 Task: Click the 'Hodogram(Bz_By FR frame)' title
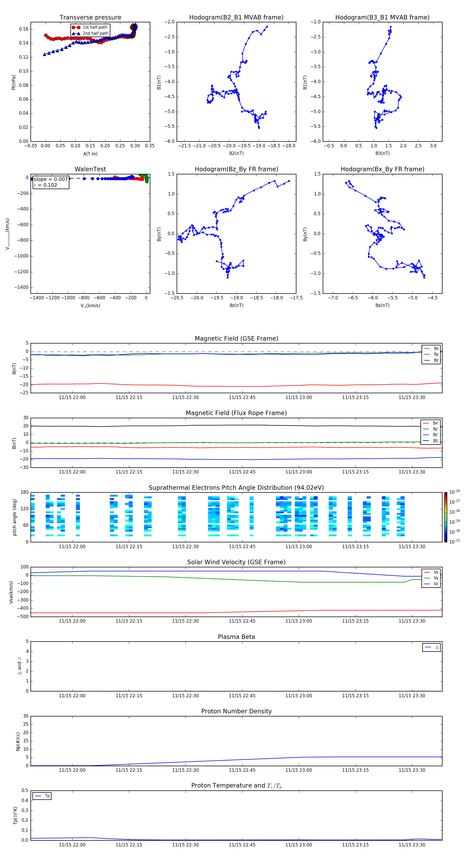point(236,169)
